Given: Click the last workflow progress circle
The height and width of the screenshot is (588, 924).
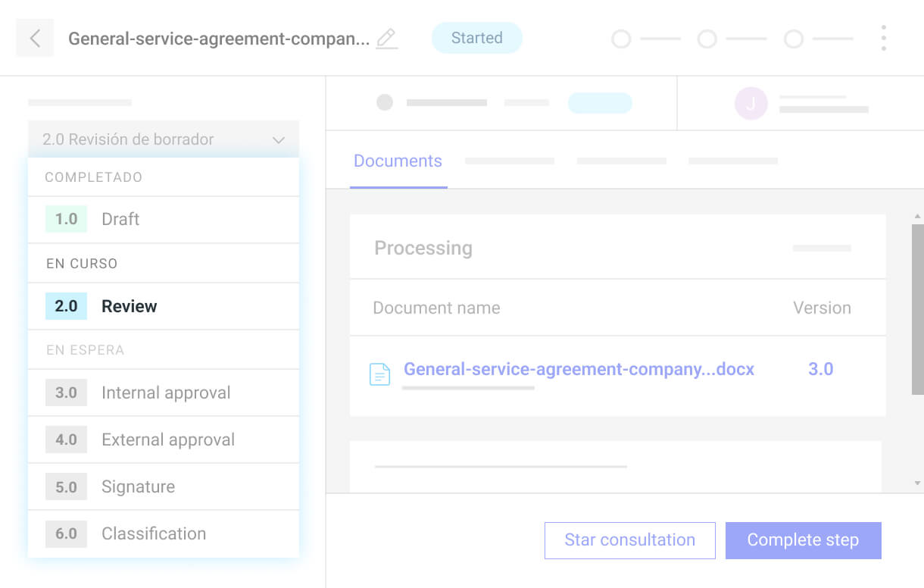Looking at the screenshot, I should pos(793,38).
